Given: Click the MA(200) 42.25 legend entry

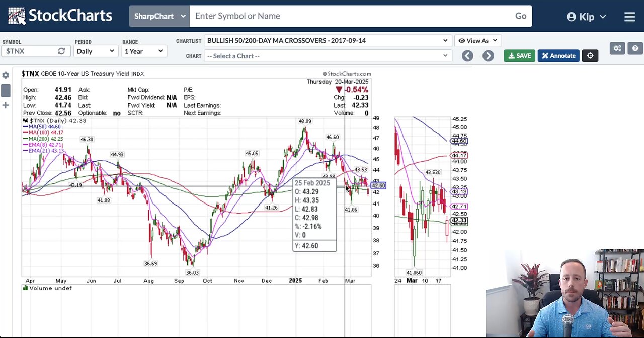Looking at the screenshot, I should pyautogui.click(x=43, y=139).
